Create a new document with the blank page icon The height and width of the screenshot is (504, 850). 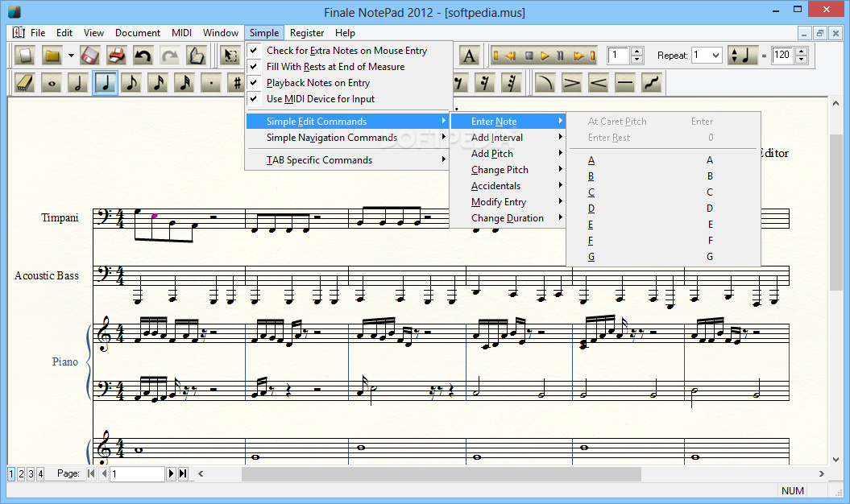click(x=25, y=56)
